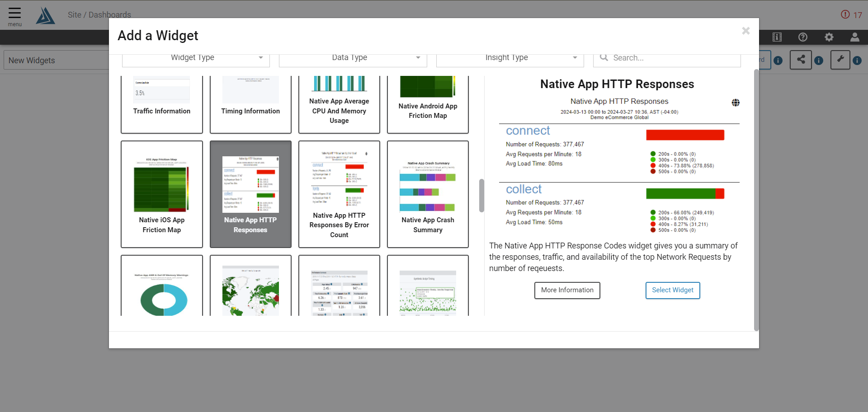Click the globe icon in widget preview

[736, 103]
